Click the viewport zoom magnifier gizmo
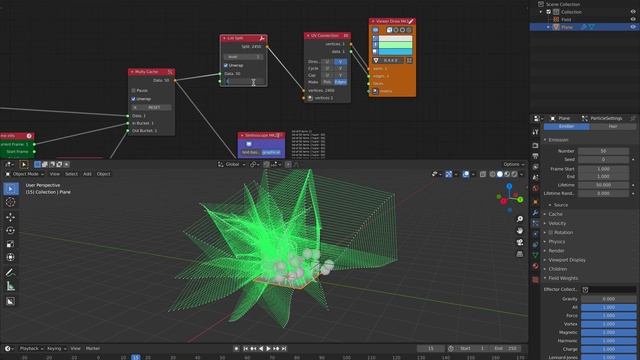Image resolution: width=640 pixels, height=360 pixels. [x=520, y=219]
